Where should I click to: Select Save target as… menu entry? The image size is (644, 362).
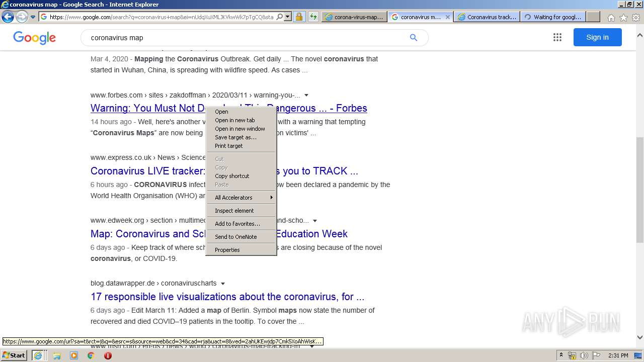[242, 137]
